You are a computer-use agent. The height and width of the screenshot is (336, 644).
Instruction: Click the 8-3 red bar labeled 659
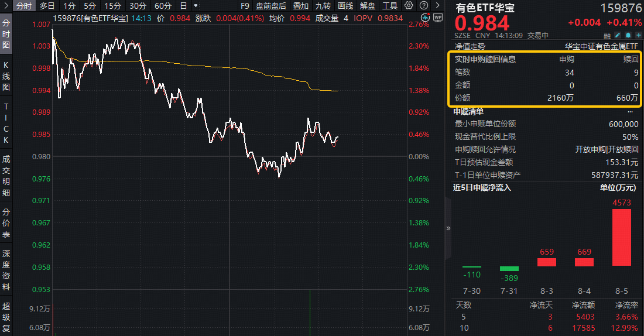tap(547, 262)
